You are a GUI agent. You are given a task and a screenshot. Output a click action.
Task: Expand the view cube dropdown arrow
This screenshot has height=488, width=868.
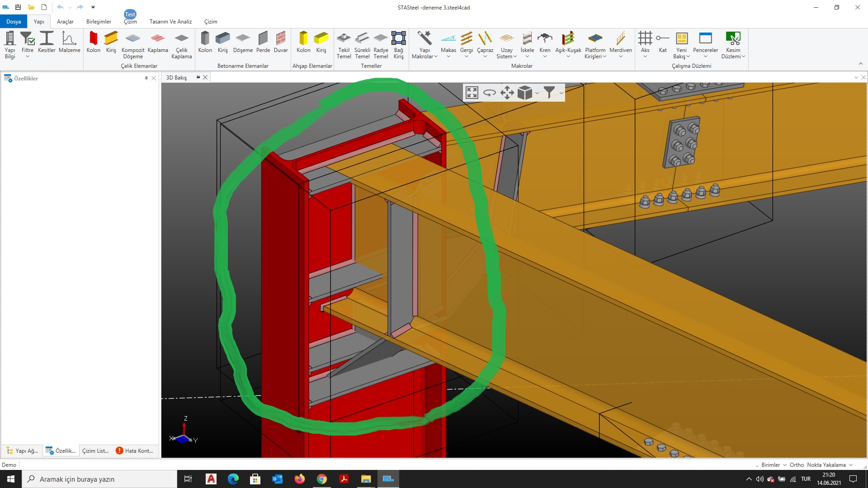pyautogui.click(x=537, y=93)
